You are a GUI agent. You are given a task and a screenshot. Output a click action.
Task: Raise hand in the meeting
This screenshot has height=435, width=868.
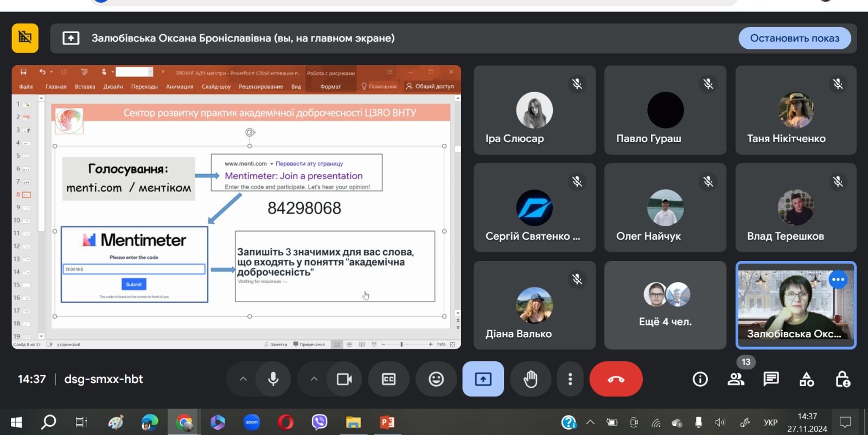531,379
